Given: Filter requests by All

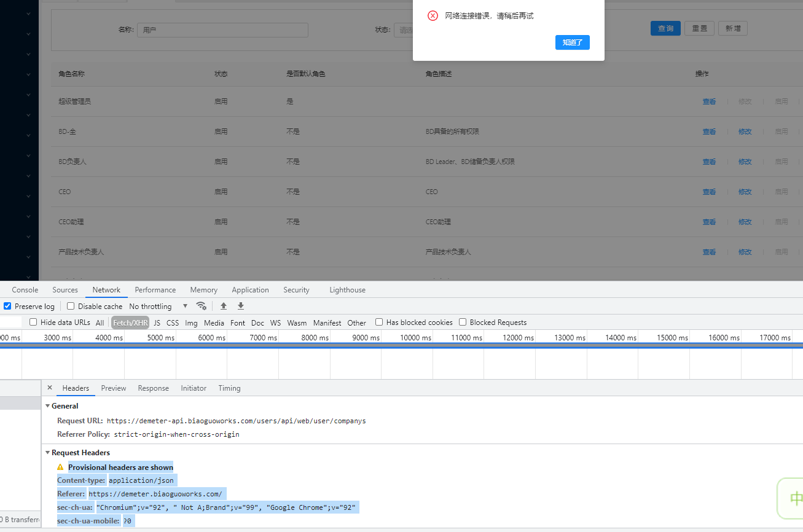Looking at the screenshot, I should click(x=100, y=323).
